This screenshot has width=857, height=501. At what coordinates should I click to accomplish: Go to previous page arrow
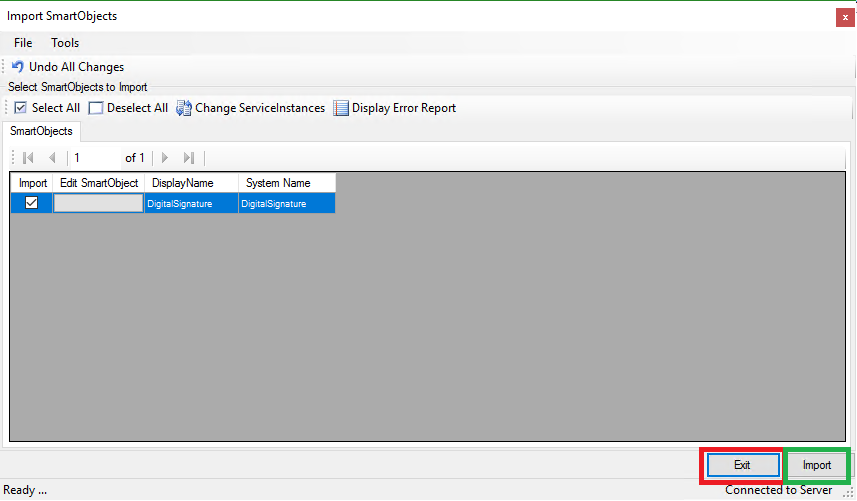point(52,158)
